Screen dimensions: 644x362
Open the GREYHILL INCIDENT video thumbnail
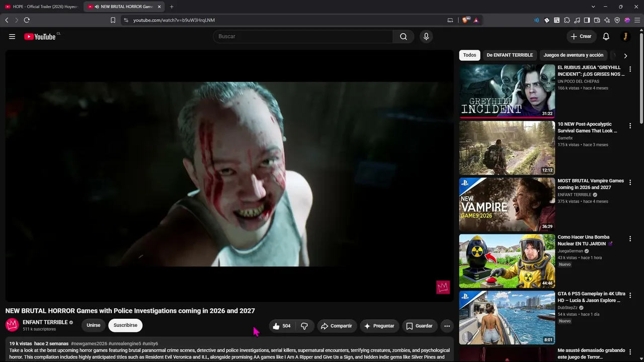tap(507, 91)
